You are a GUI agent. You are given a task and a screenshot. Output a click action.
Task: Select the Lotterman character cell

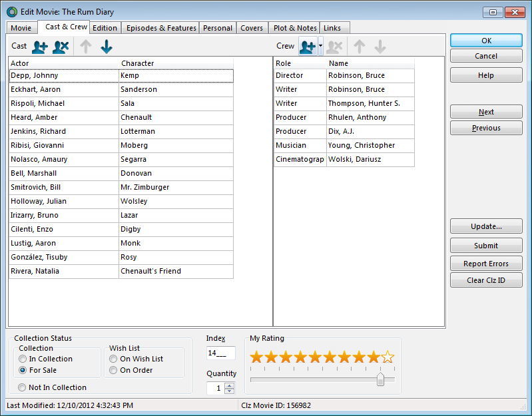176,131
